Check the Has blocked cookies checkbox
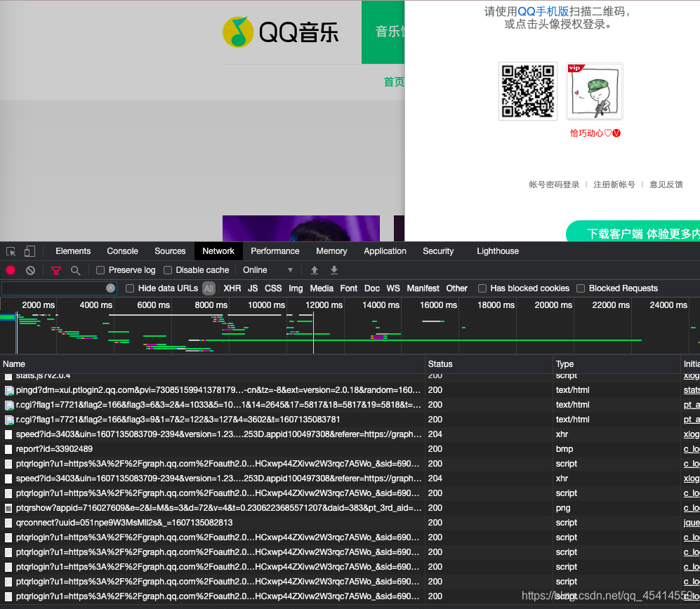This screenshot has width=700, height=609. click(x=482, y=288)
